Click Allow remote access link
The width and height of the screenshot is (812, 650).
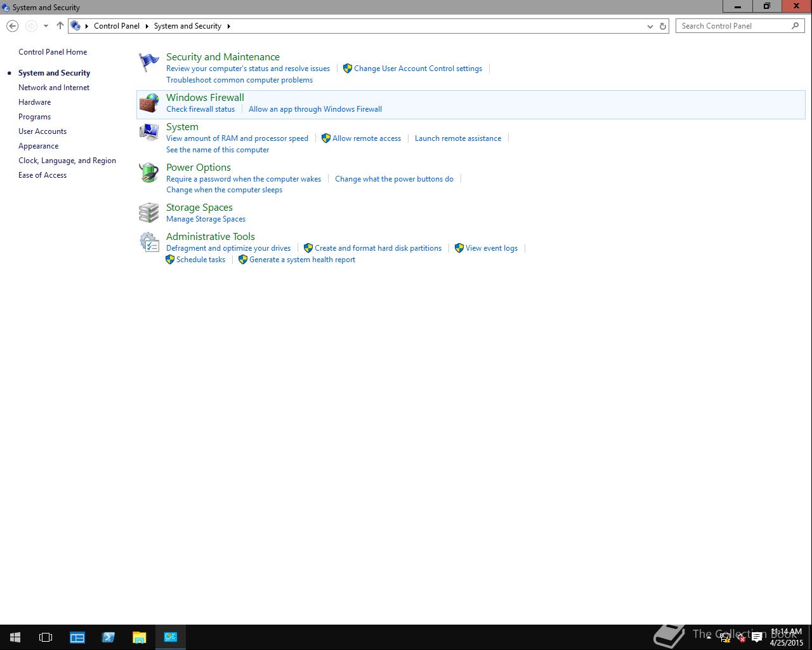point(367,138)
